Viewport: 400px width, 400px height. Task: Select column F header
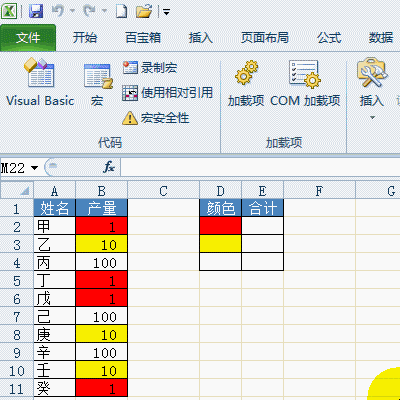pos(319,191)
